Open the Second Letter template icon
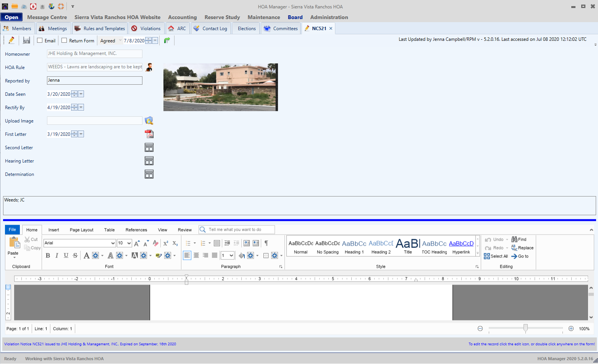 point(149,148)
